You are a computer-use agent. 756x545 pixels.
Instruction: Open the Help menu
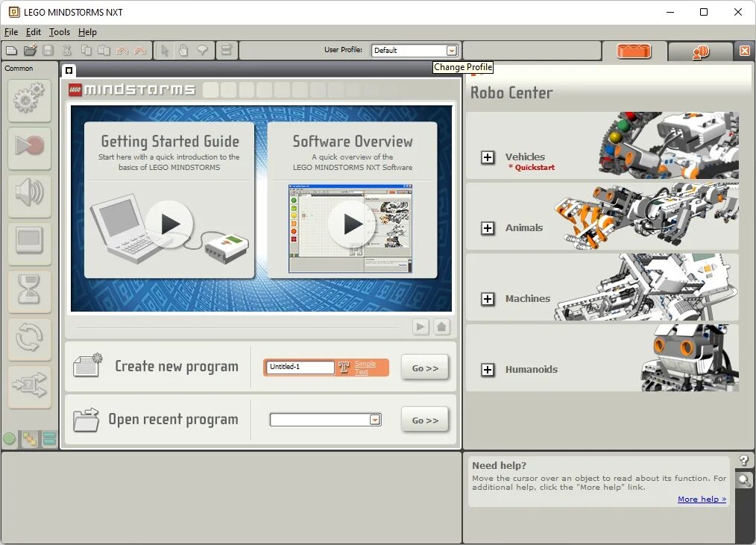pyautogui.click(x=87, y=32)
